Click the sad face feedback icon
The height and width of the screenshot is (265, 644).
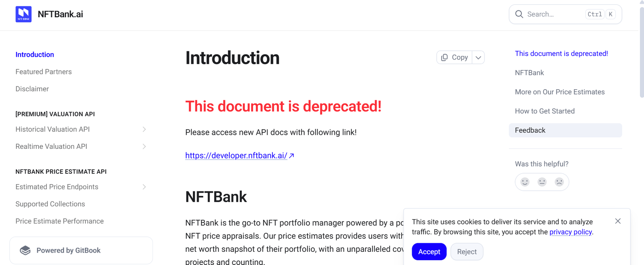[x=559, y=182]
